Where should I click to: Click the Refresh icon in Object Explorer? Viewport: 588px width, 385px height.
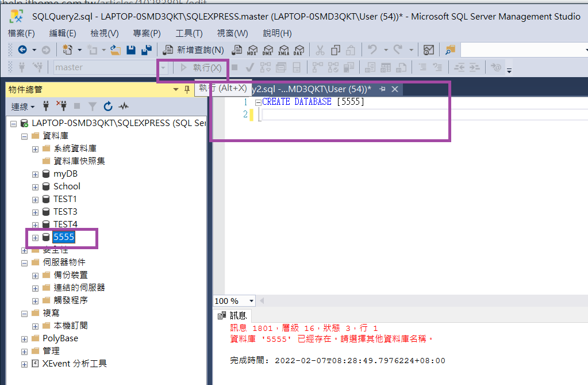108,106
